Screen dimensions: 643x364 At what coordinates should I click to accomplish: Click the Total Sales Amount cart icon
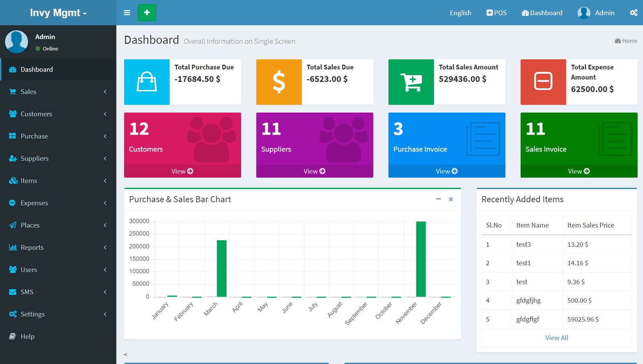click(x=411, y=82)
